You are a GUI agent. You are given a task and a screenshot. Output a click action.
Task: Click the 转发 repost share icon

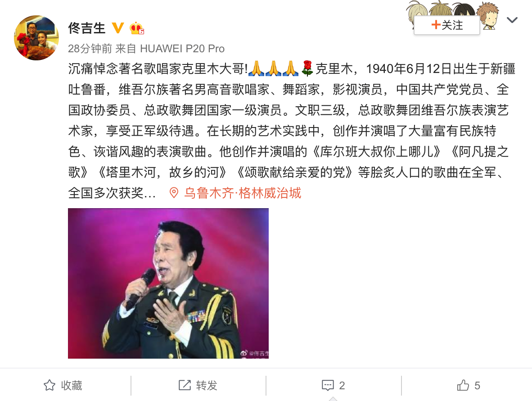[x=185, y=385]
